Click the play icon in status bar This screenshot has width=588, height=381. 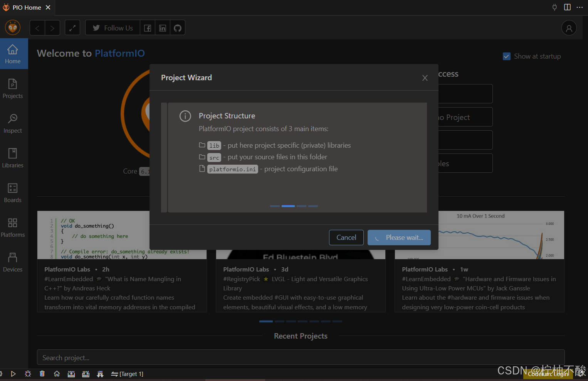pos(13,374)
